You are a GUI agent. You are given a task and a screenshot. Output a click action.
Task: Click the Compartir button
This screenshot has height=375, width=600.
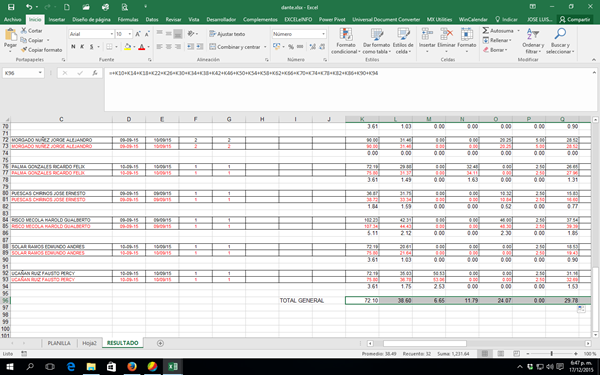click(575, 19)
